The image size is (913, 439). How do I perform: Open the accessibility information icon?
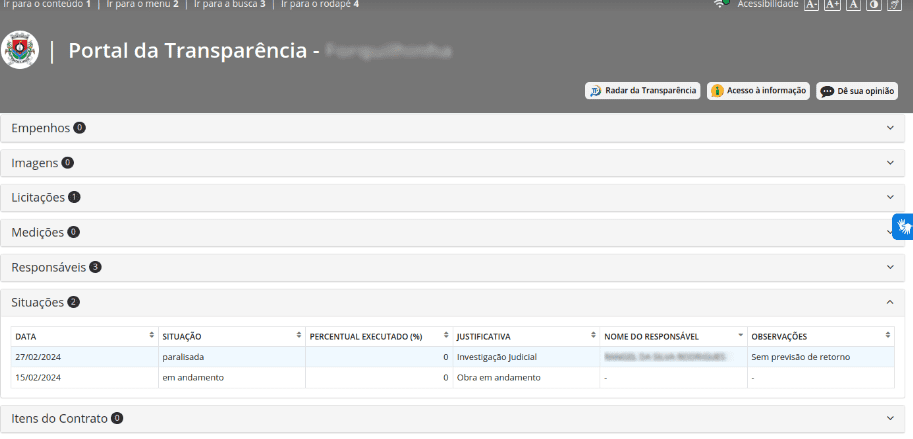[x=894, y=5]
